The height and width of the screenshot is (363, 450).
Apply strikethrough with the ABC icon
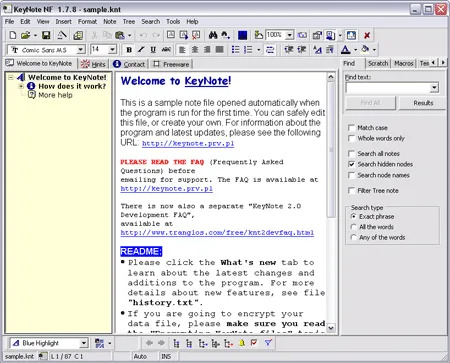tap(166, 50)
